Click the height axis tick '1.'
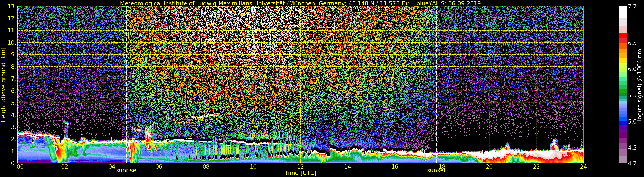The width and height of the screenshot is (644, 177). [x=13, y=151]
